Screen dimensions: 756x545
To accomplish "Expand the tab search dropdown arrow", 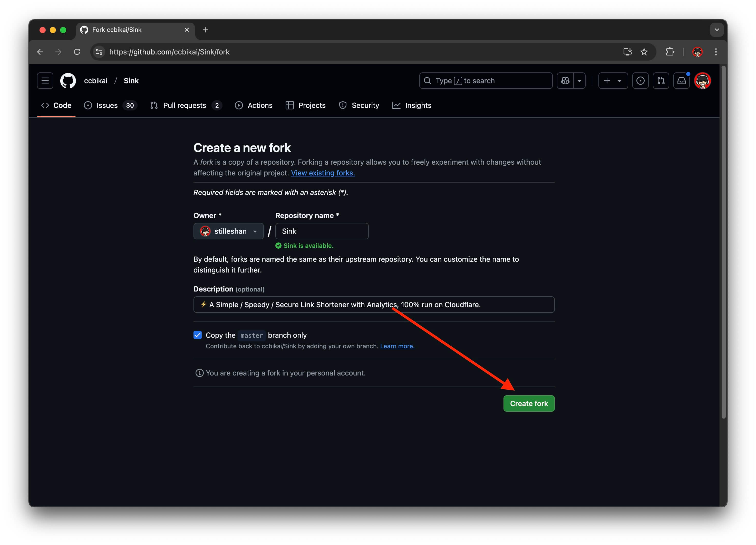I will [717, 30].
